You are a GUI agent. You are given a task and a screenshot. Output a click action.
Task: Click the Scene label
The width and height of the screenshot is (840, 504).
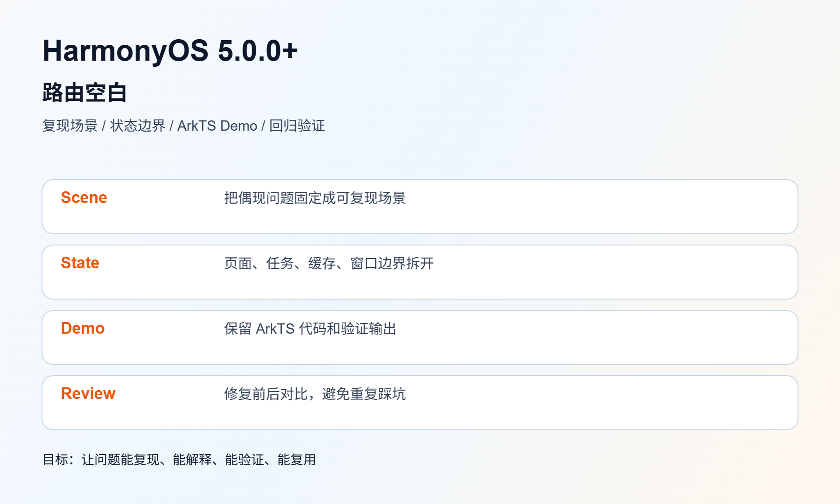pyautogui.click(x=84, y=197)
